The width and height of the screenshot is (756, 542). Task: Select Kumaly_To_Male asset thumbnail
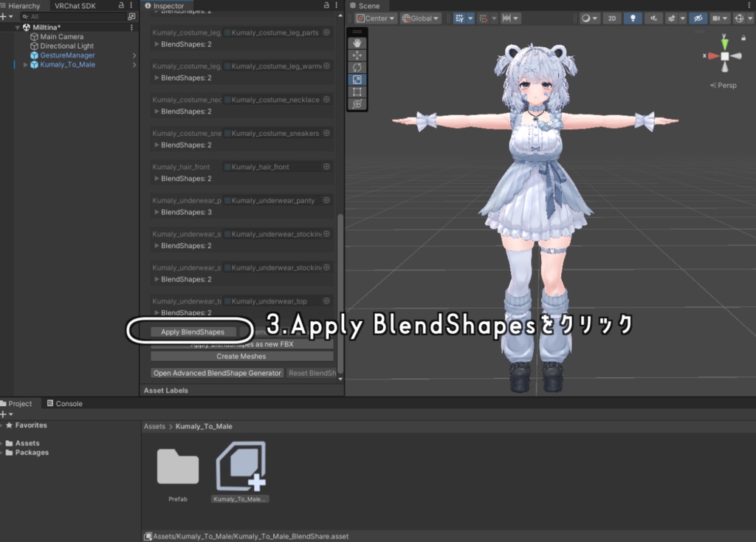tap(241, 466)
